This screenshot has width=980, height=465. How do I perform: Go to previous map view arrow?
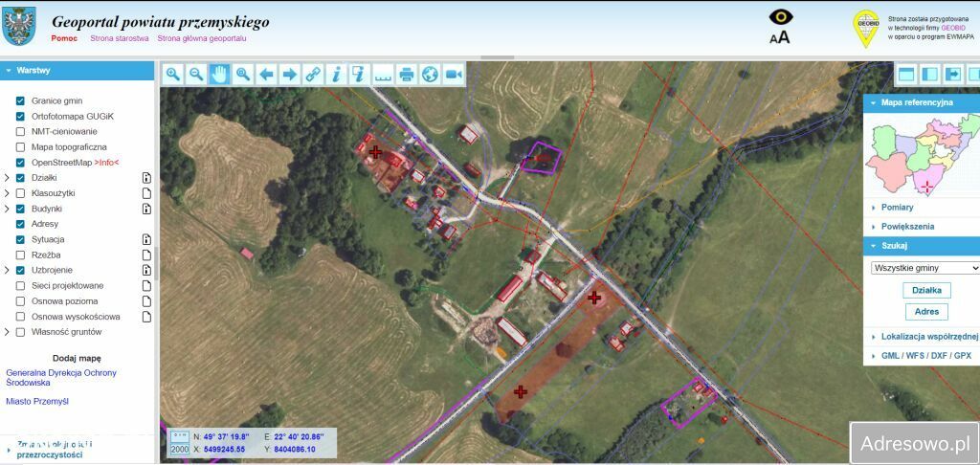point(266,75)
